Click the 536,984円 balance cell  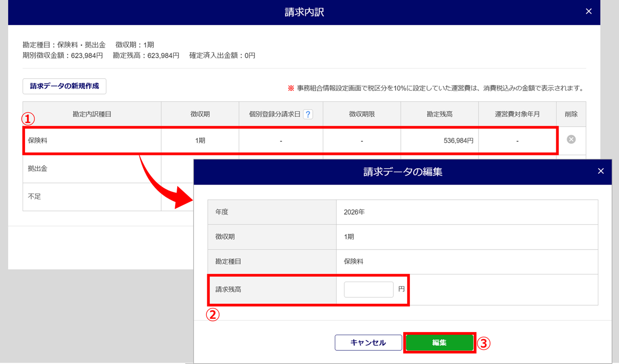pyautogui.click(x=439, y=140)
